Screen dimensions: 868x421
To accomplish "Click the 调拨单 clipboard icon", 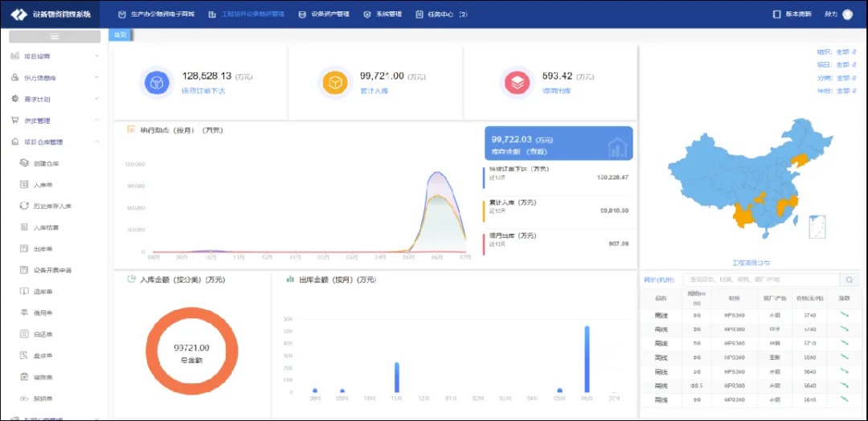I will coord(24,377).
